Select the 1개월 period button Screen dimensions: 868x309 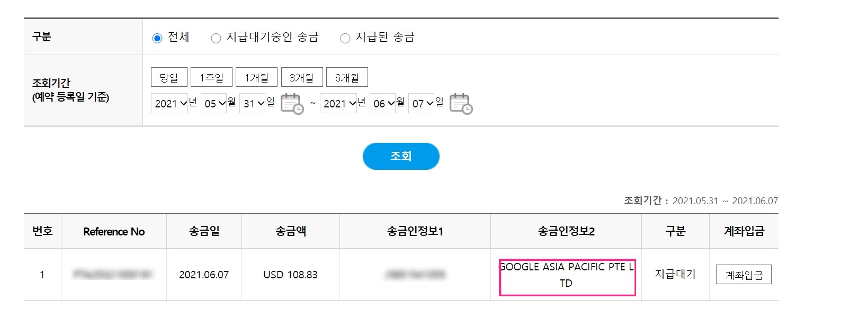click(257, 77)
